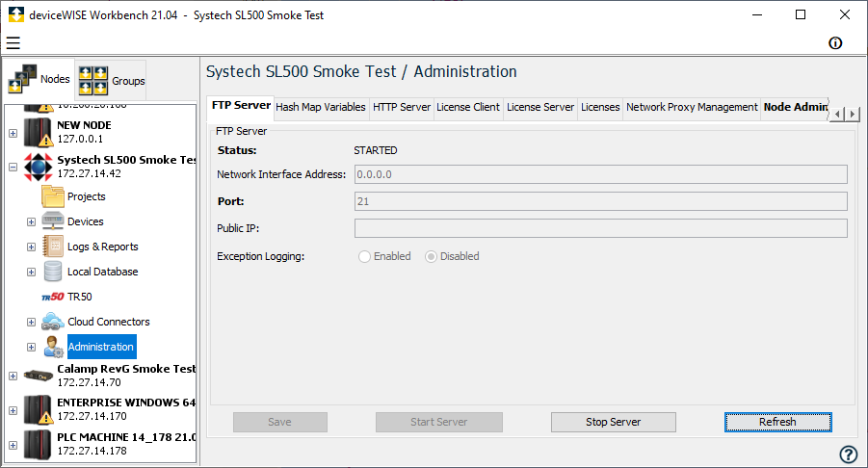Expand the Devices tree branch

pyautogui.click(x=31, y=221)
